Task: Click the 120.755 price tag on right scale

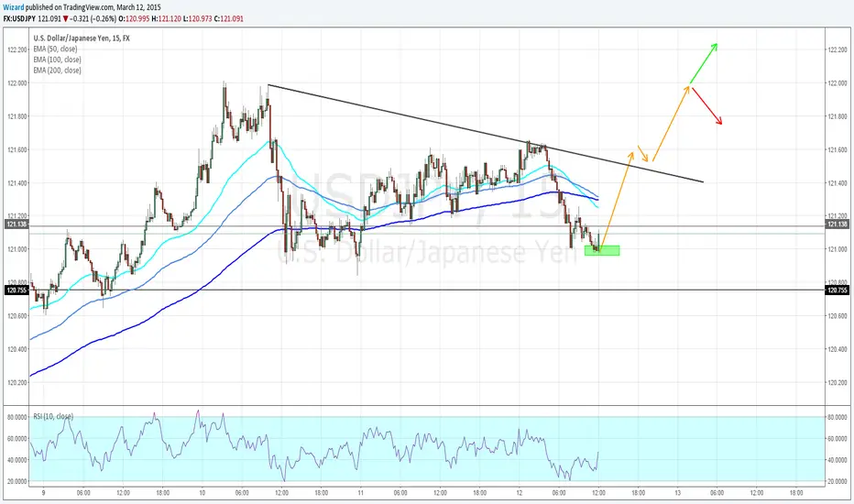Action: 838,290
